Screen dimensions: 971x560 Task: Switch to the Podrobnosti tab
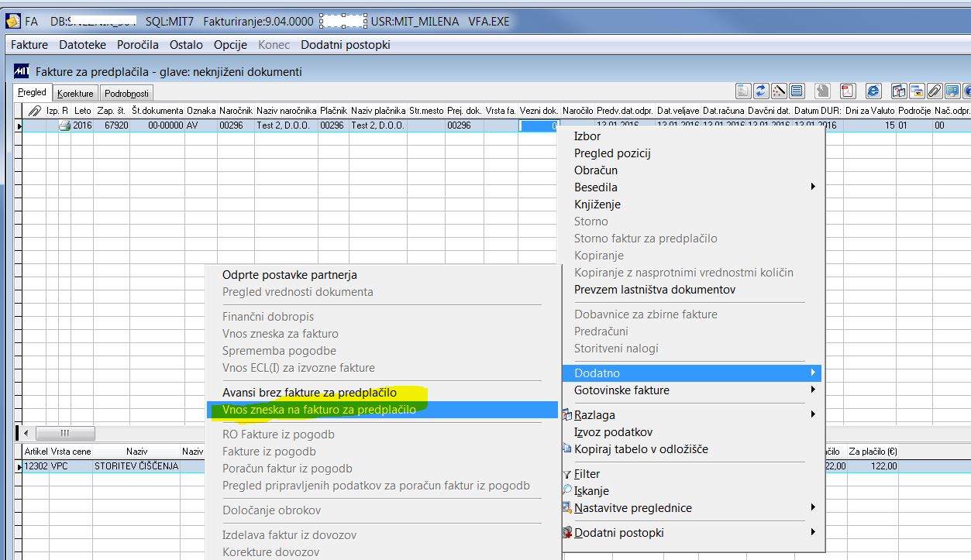pyautogui.click(x=126, y=93)
